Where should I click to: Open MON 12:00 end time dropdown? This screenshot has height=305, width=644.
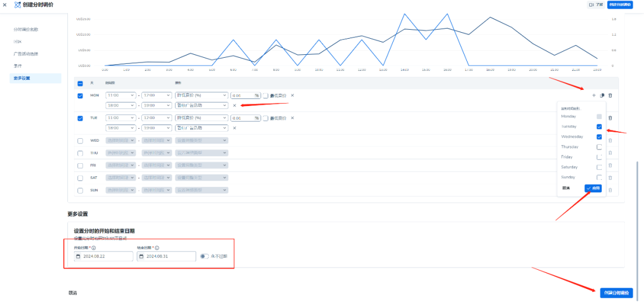156,95
